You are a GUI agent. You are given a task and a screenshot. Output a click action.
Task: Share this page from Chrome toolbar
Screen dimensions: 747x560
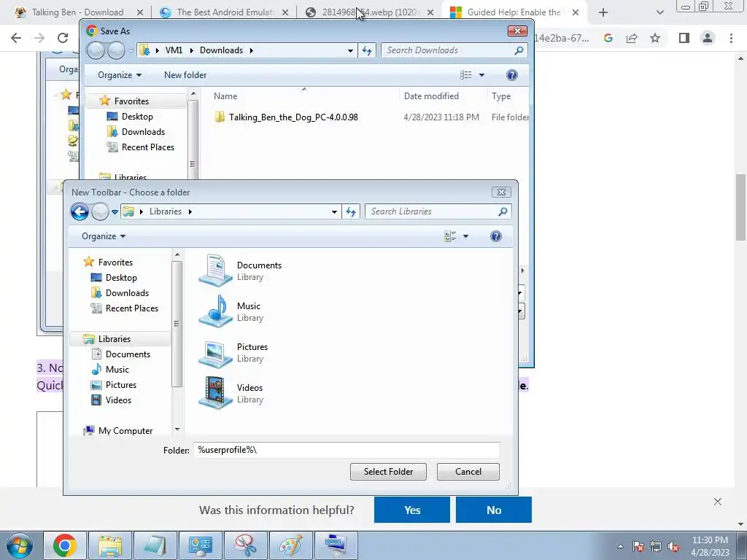point(632,38)
